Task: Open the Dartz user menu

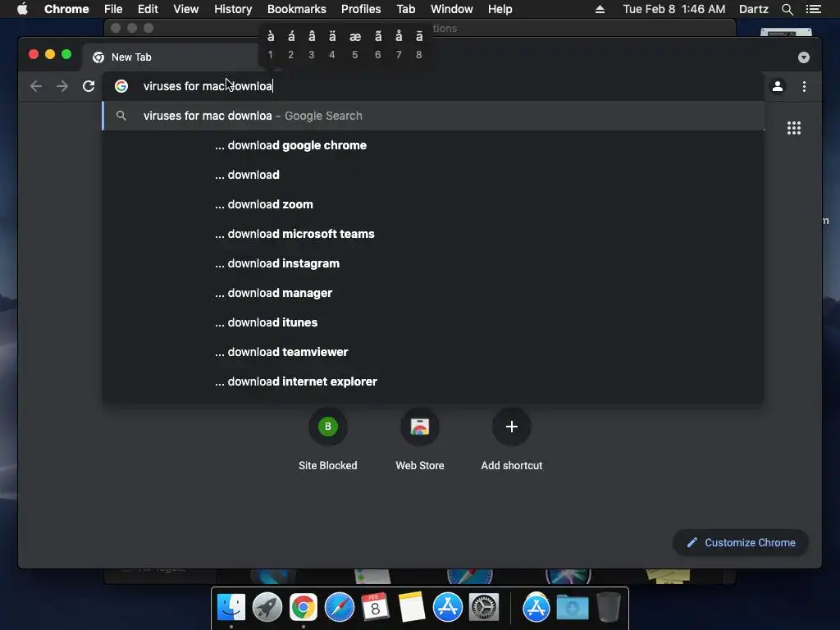Action: tap(753, 9)
